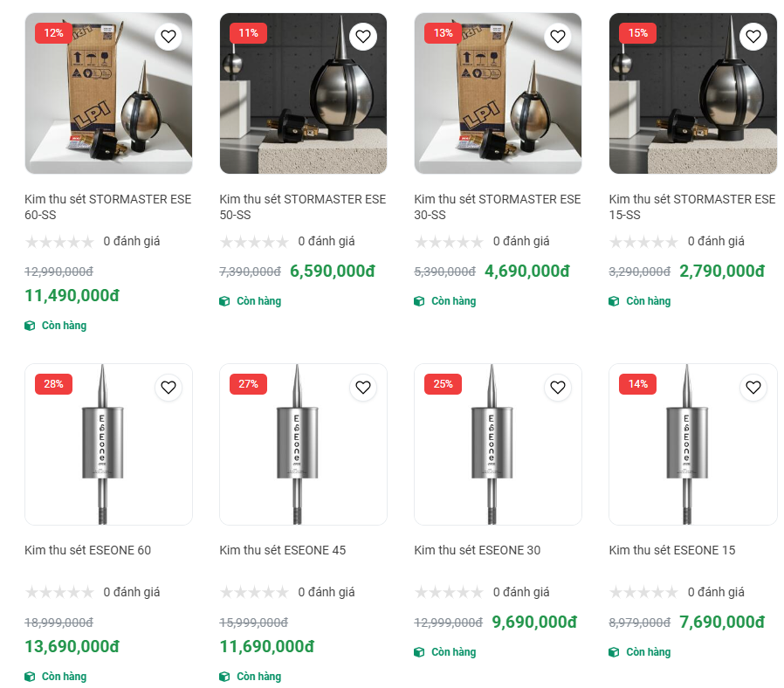This screenshot has height=688, width=784.
Task: Open Kim thu sét STORMASTER ESE 50-SS title
Action: click(302, 207)
